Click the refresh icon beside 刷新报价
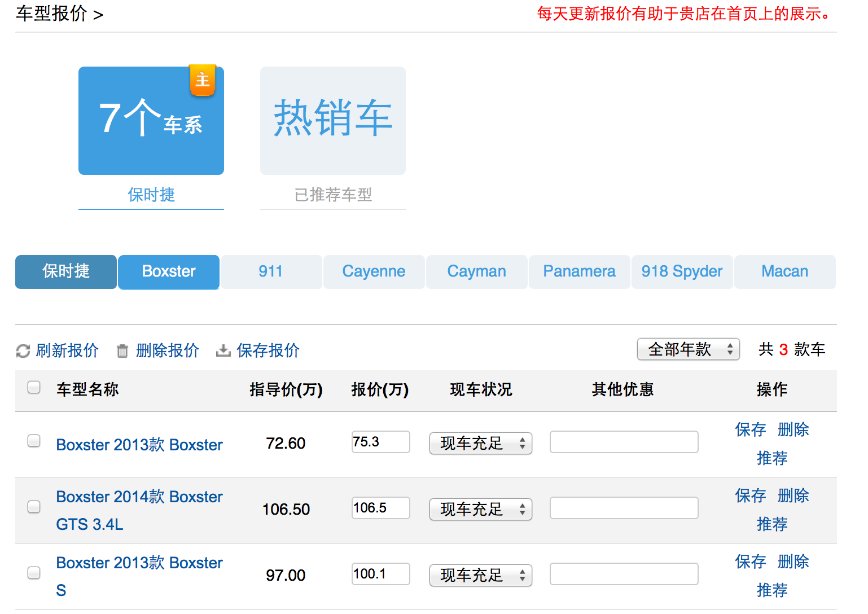Screen dimensions: 868x614 pos(23,351)
